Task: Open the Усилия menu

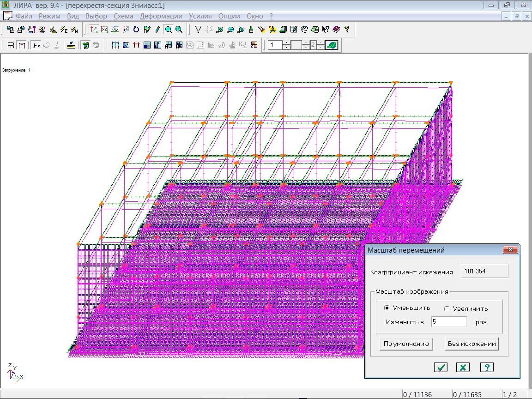Action: point(200,16)
